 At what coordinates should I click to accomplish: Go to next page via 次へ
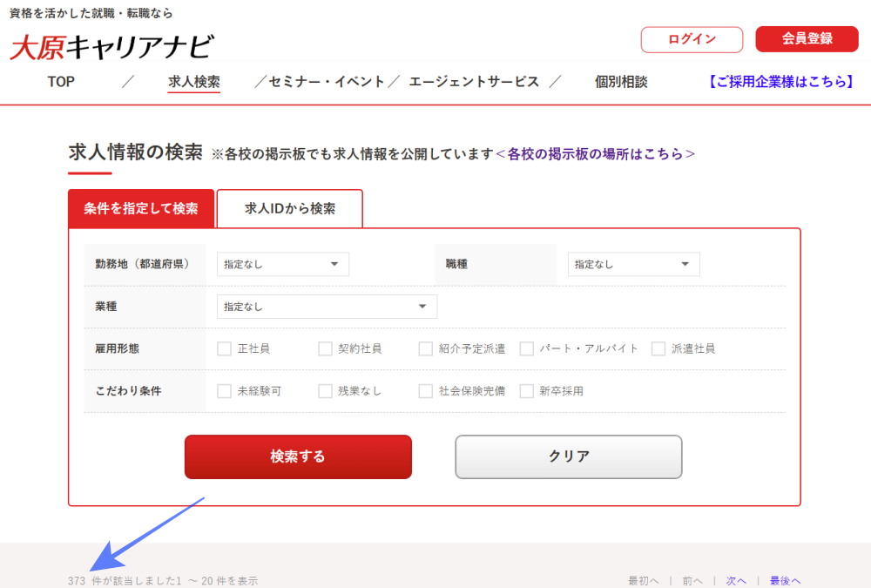(x=736, y=581)
